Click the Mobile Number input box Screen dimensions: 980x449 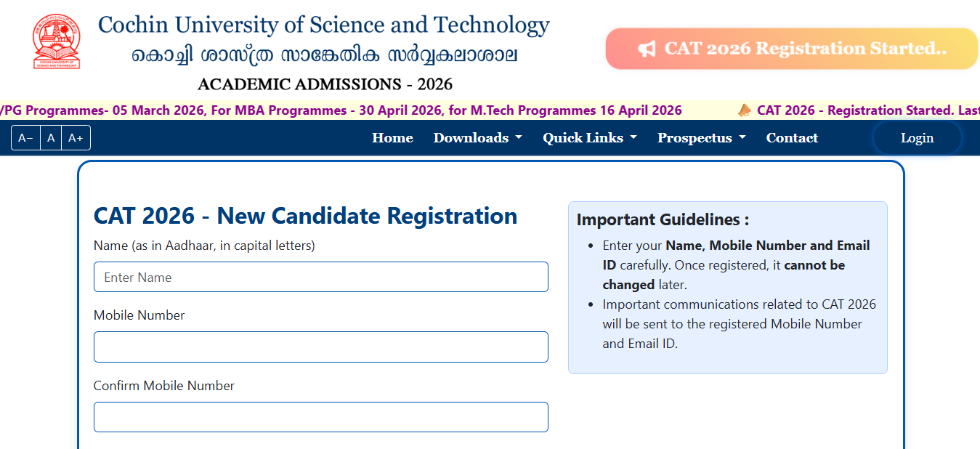pos(320,347)
